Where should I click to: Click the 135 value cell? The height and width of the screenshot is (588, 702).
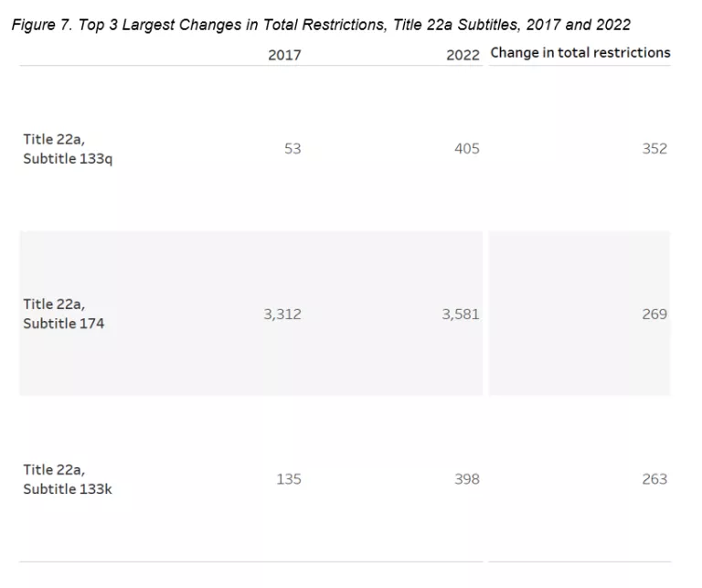click(289, 479)
